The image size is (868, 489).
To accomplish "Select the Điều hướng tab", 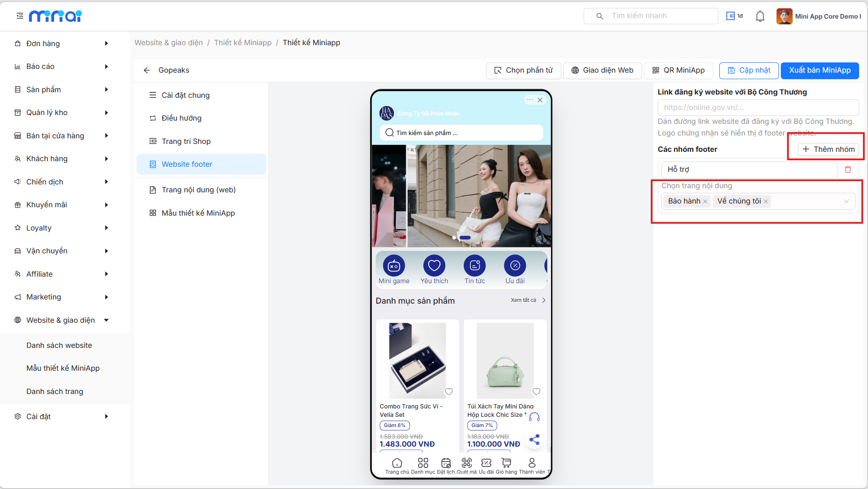I will 201,118.
